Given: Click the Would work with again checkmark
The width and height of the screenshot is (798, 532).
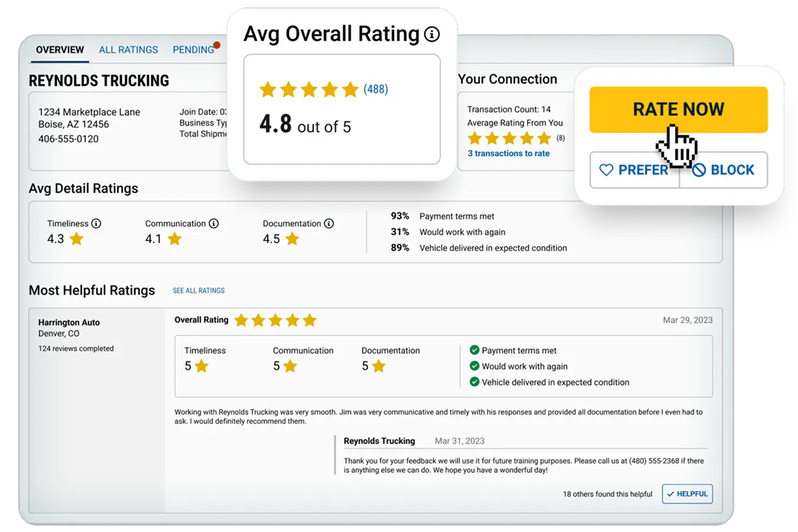Looking at the screenshot, I should [x=474, y=366].
